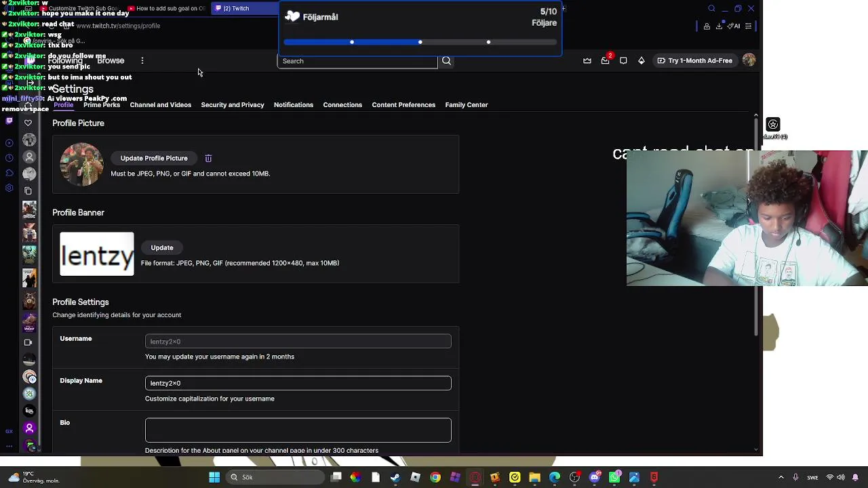
Task: Click the heart icon in the left sidebar
Action: click(x=28, y=123)
